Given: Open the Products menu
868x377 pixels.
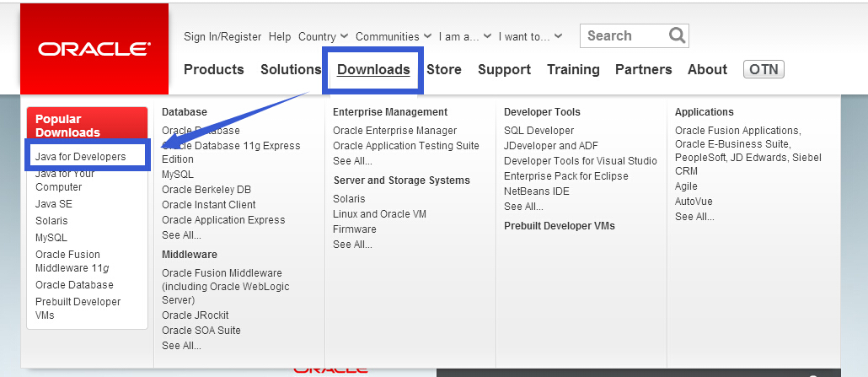Looking at the screenshot, I should pyautogui.click(x=214, y=69).
